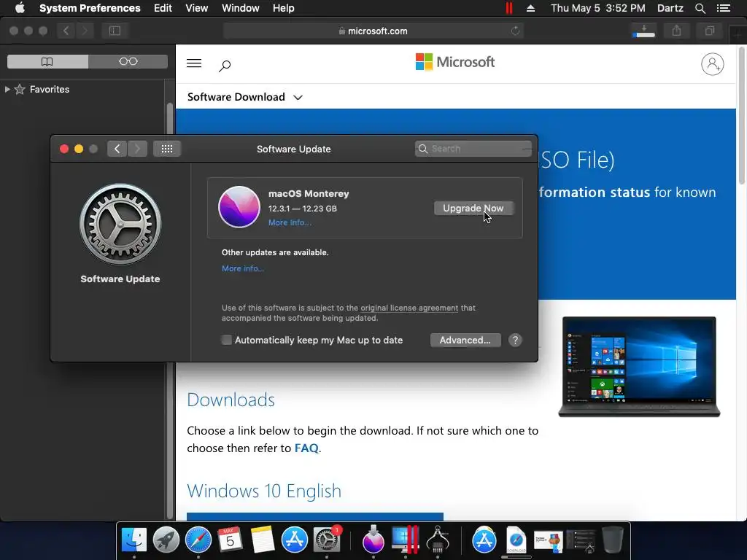Open the FAQ link
The image size is (747, 560).
[x=306, y=448]
